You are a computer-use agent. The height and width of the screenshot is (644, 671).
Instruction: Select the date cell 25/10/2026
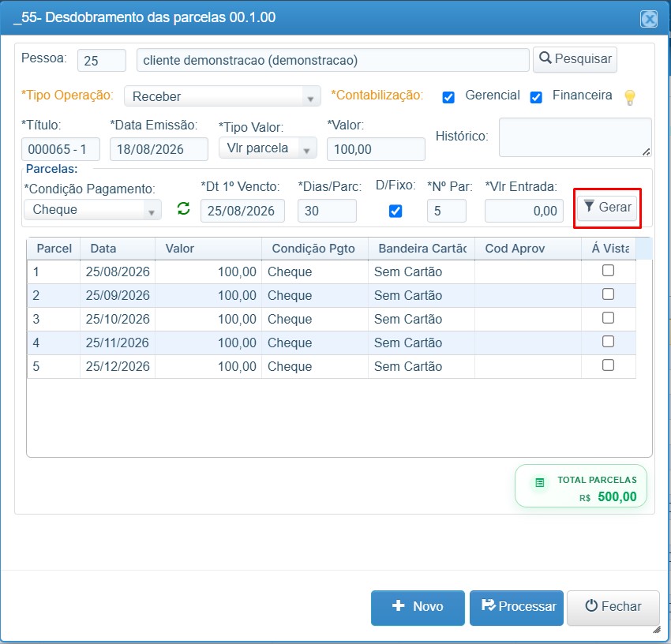click(118, 319)
